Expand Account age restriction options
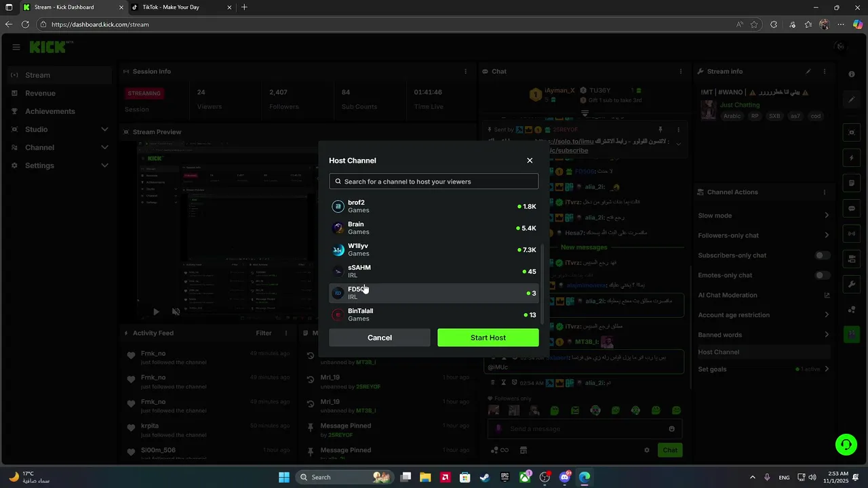Image resolution: width=868 pixels, height=488 pixels. [827, 314]
